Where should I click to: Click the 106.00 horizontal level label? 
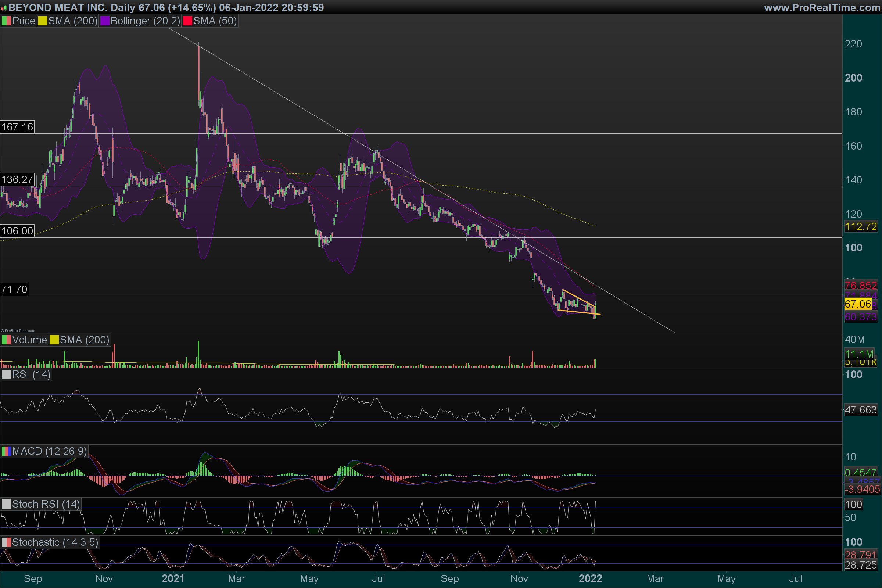[17, 231]
